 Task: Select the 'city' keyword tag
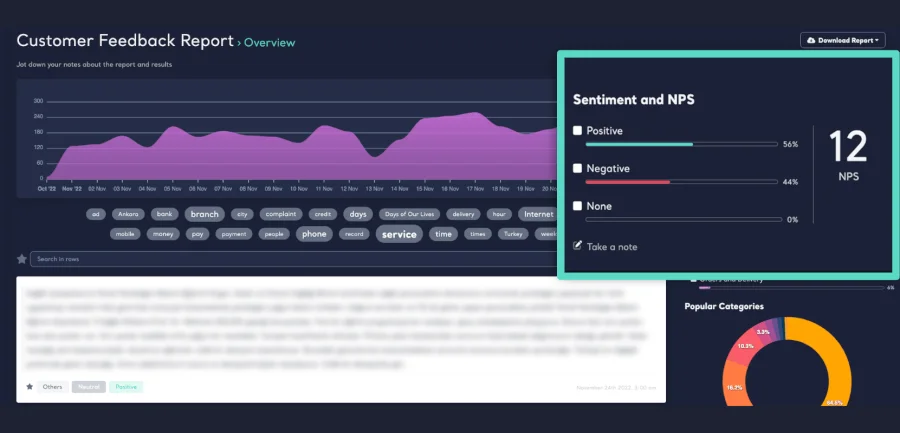point(242,214)
